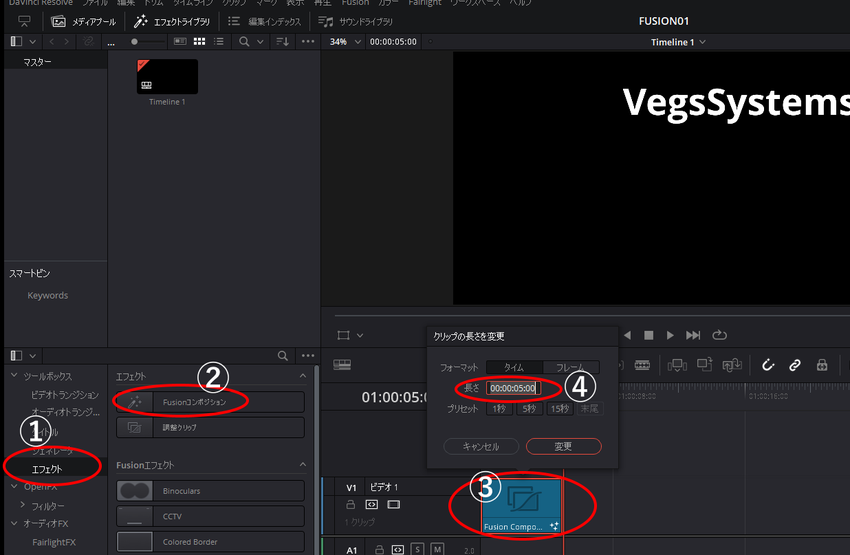Apply the 5秒 (5 seconds) duration preset
The image size is (850, 555).
point(530,409)
